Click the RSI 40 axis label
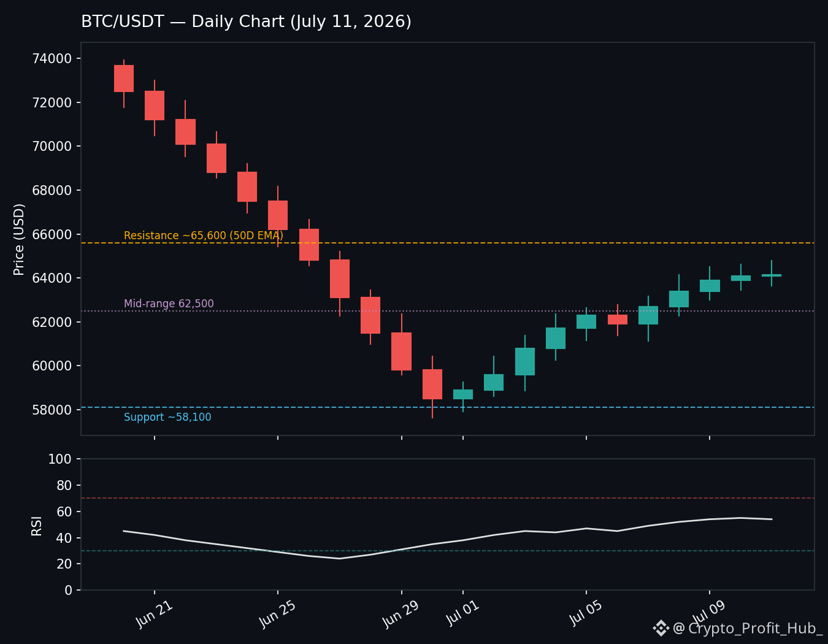Screen dimensions: 828x644 64,538
